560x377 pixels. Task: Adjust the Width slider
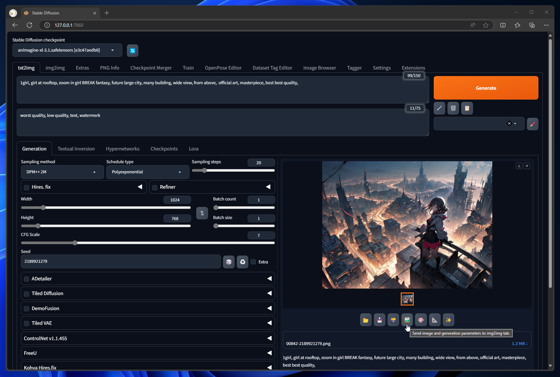coord(106,208)
